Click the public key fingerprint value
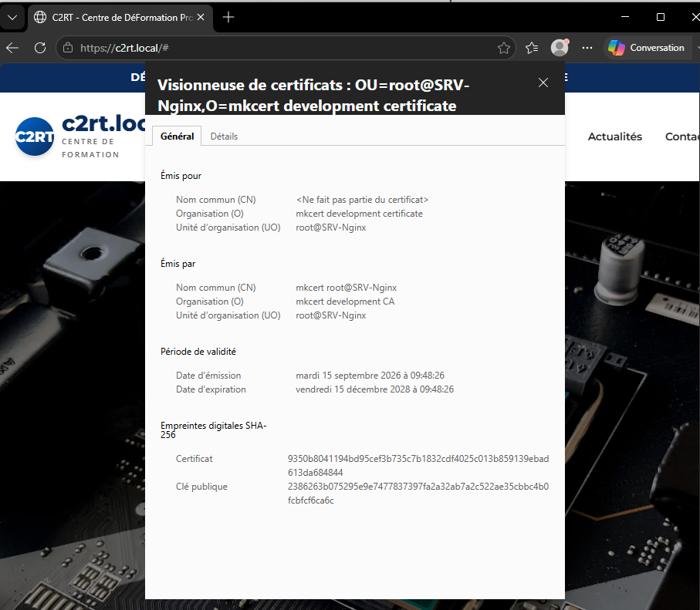The image size is (700, 610). [418, 493]
